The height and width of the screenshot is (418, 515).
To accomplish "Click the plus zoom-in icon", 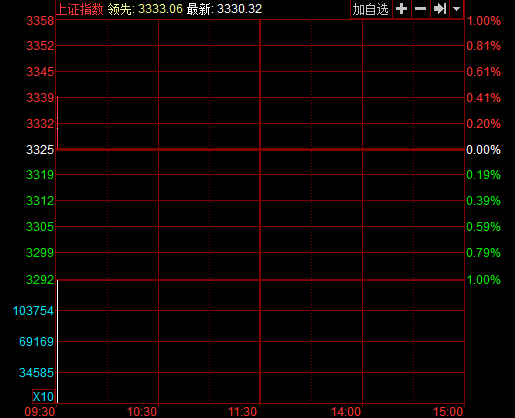I will point(402,9).
